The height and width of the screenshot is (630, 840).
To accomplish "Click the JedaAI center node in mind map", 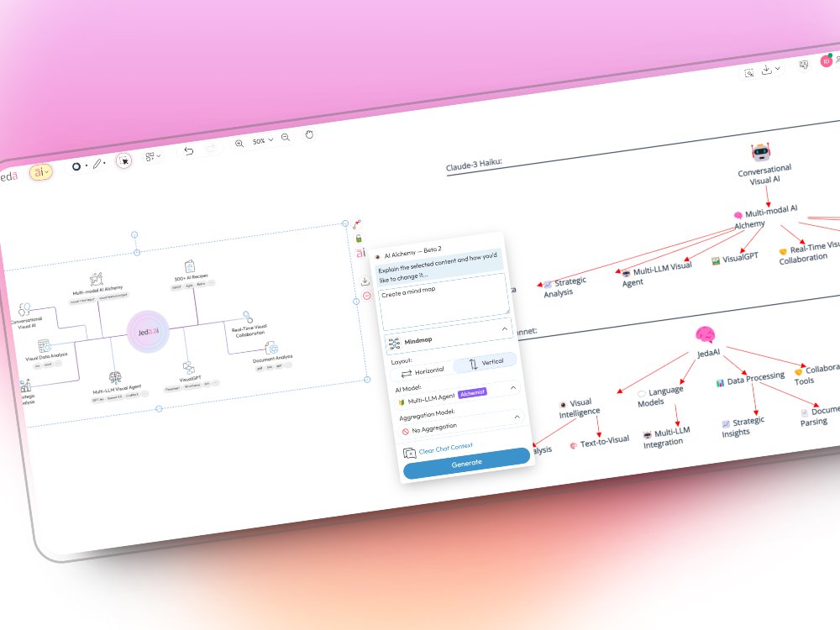I will [149, 332].
